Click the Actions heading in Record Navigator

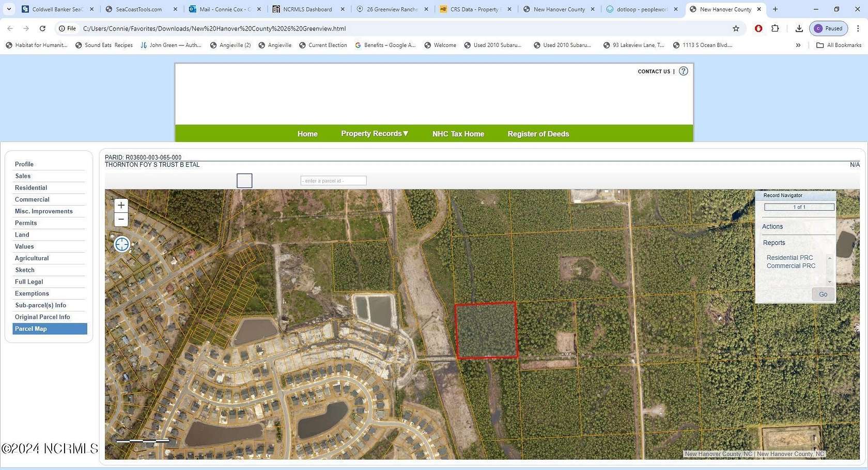[772, 227]
